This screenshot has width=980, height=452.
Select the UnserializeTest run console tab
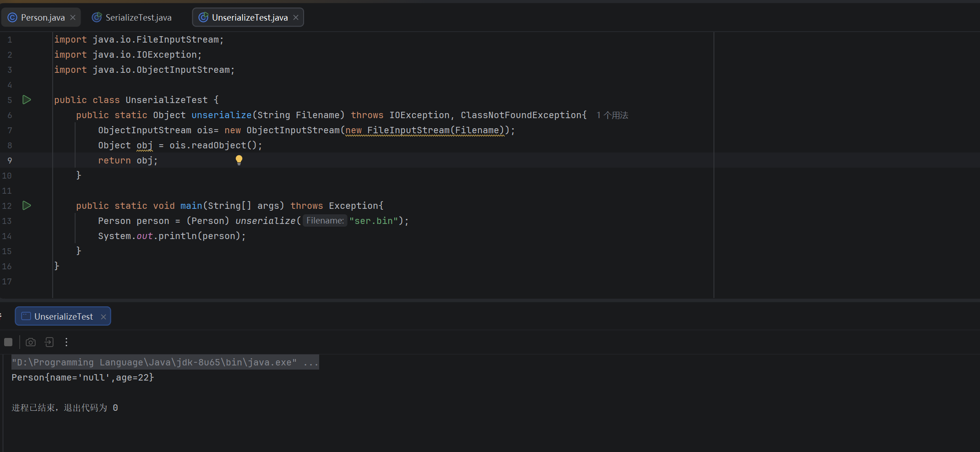point(63,316)
